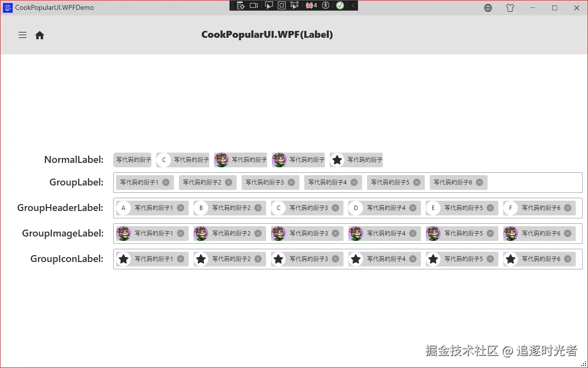The width and height of the screenshot is (588, 368).
Task: Open the theme shirt icon
Action: point(510,8)
